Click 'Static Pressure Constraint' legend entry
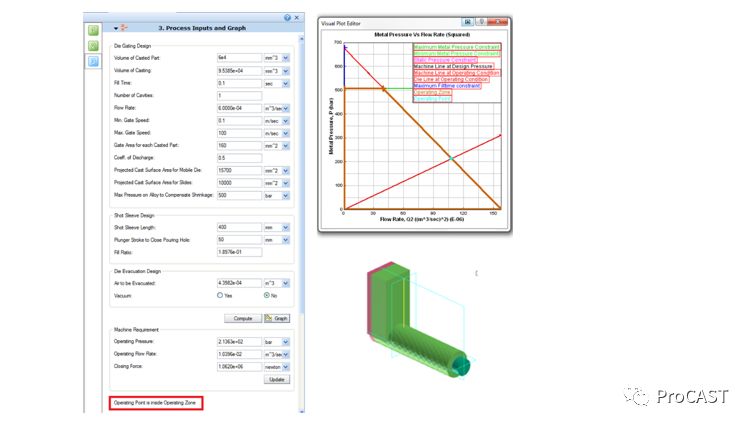The height and width of the screenshot is (427, 753). tap(445, 60)
